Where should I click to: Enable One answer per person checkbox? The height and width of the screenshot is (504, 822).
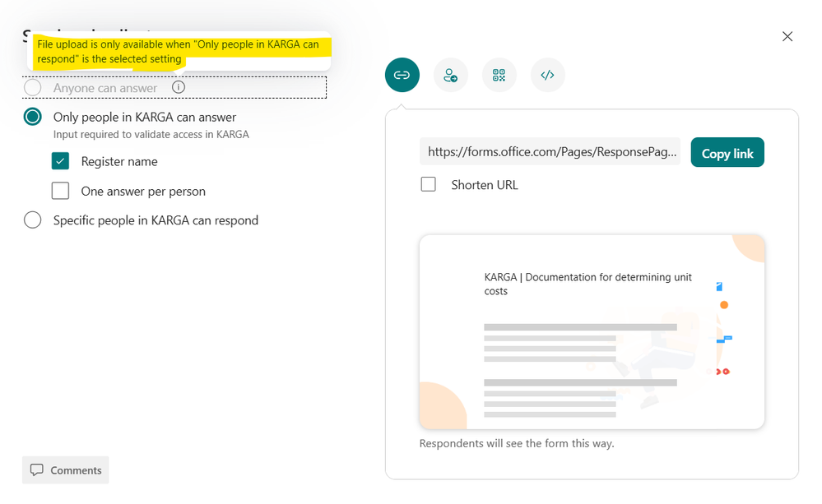60,191
